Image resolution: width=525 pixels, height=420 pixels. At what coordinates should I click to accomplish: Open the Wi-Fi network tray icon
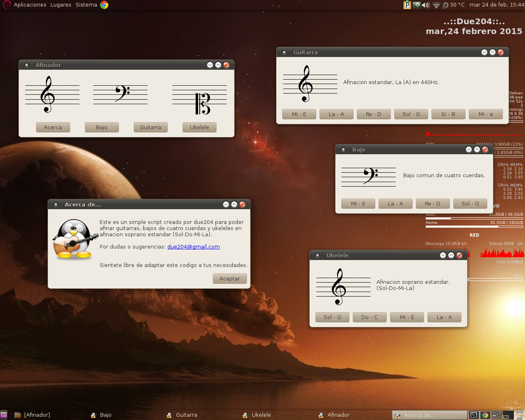click(436, 5)
